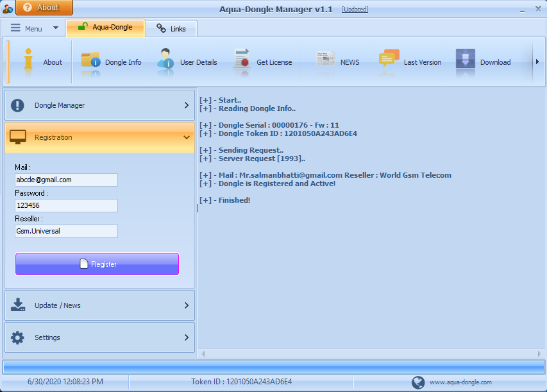Click the document icon on Register button
Screen dimensions: 547x392
(84, 264)
